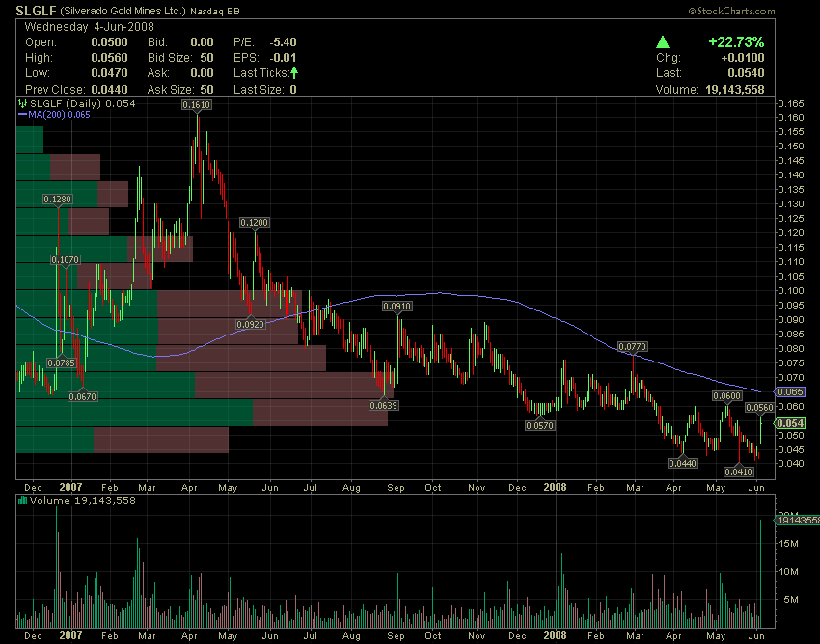
Task: Click the blue 0.065 MA axis tag
Action: [x=790, y=391]
